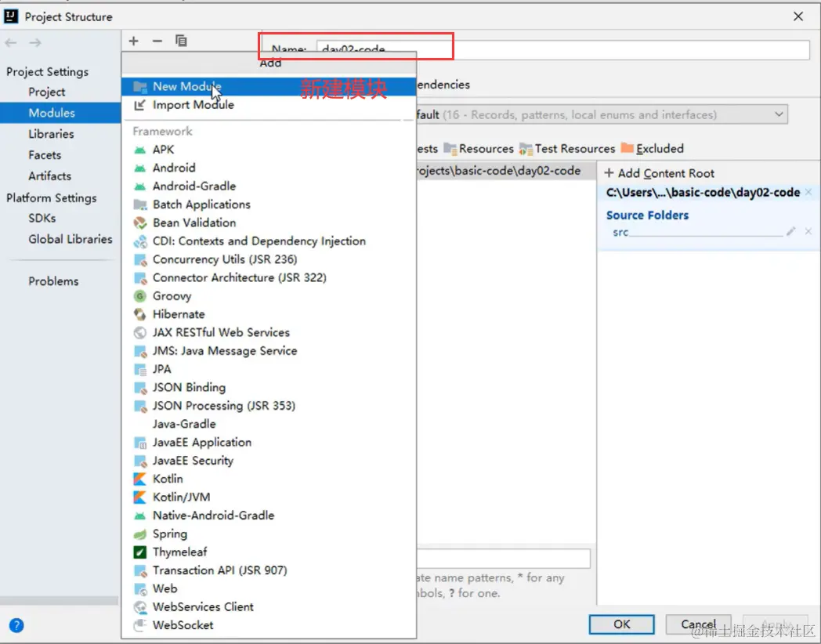Screen dimensions: 821x644
Task: Click the exclude files pattern field
Action: [504, 559]
